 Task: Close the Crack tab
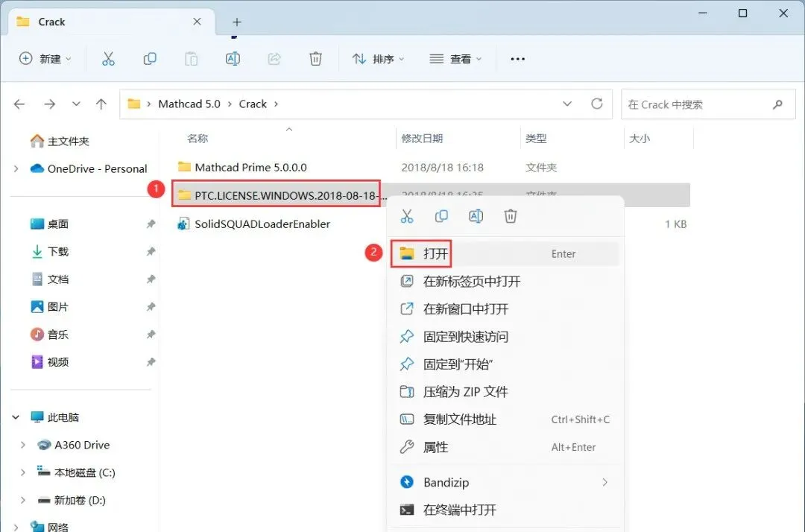(197, 22)
